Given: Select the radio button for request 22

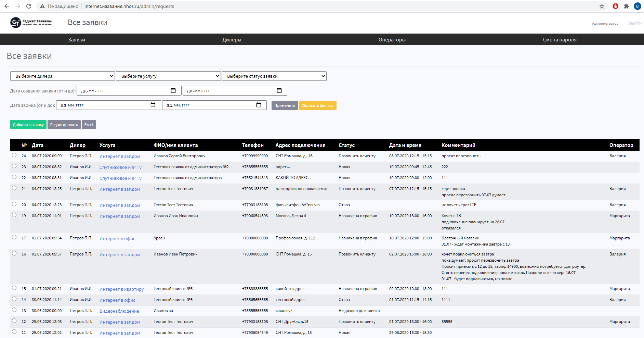Looking at the screenshot, I should point(14,177).
